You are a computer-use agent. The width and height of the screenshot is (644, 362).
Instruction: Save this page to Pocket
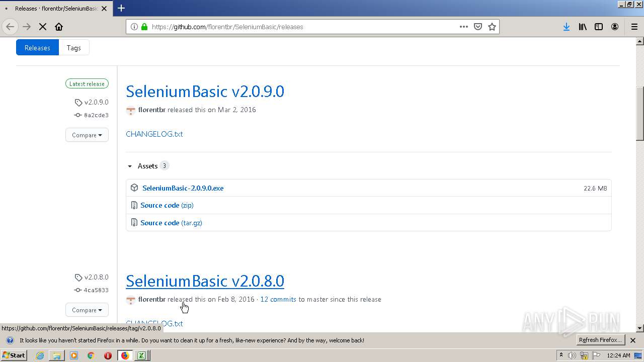pos(478,27)
